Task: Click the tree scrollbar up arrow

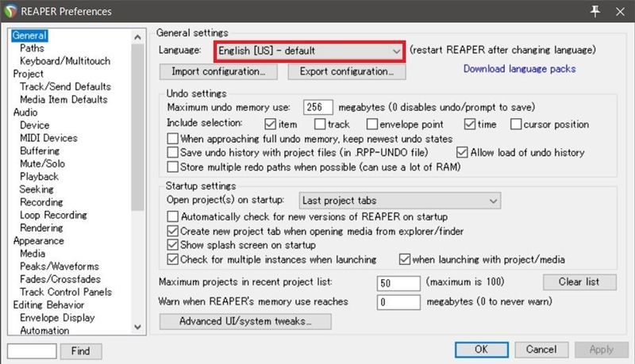Action: click(x=137, y=37)
